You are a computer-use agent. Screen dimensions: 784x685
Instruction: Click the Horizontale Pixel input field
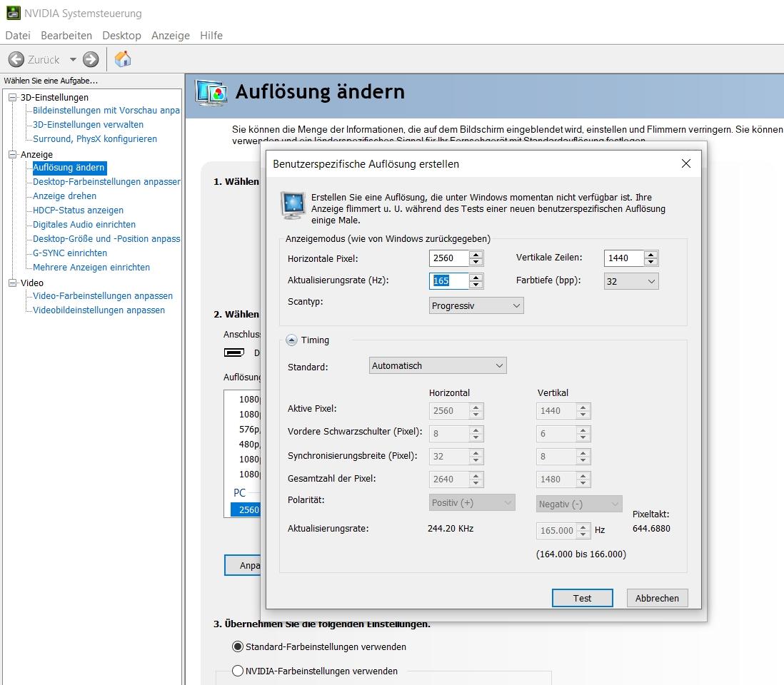(x=449, y=258)
